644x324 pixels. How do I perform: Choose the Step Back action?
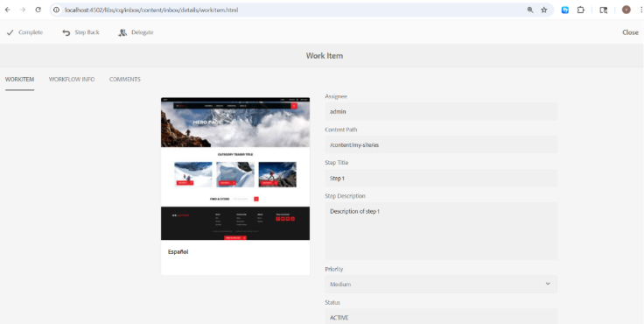point(80,32)
